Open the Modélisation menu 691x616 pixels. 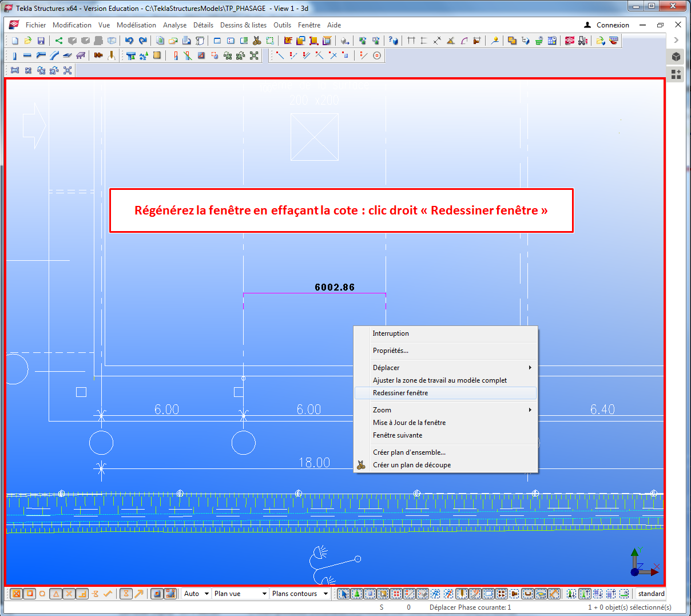coord(136,25)
